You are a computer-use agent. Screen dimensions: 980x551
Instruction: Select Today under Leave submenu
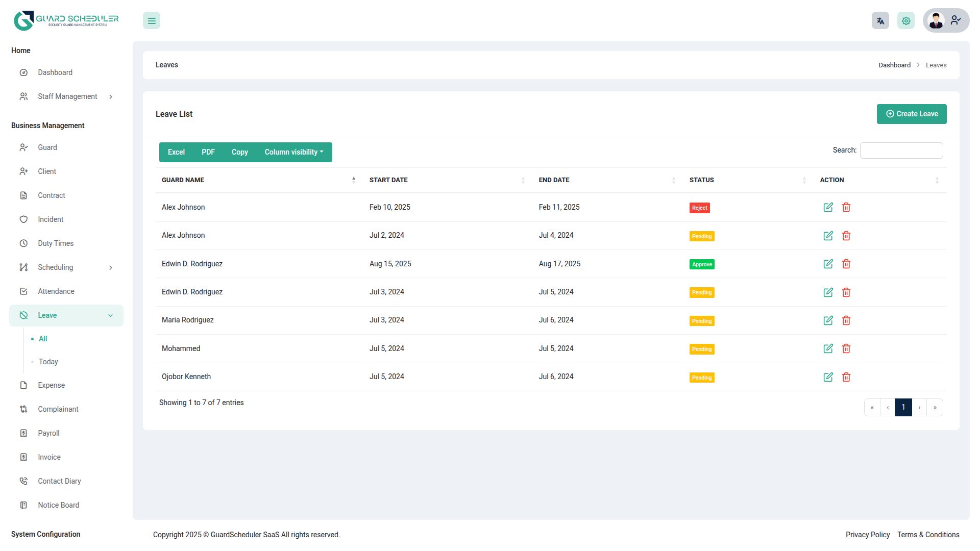[48, 362]
